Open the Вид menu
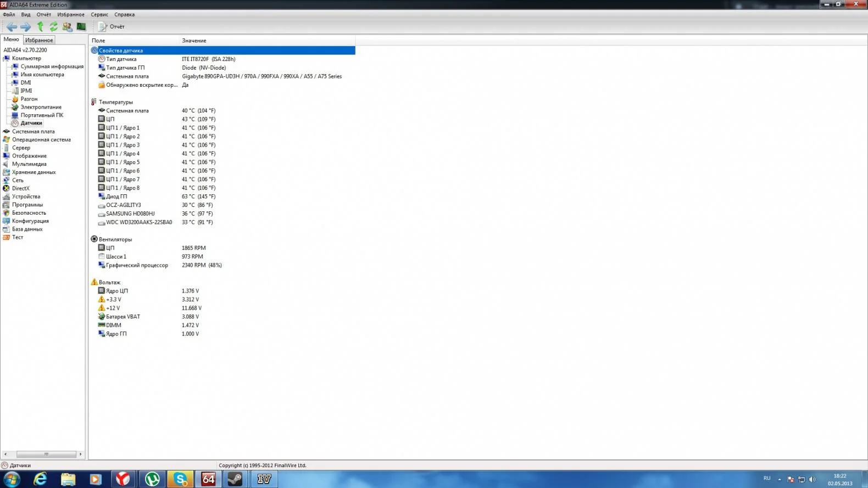The image size is (868, 488). (x=26, y=15)
